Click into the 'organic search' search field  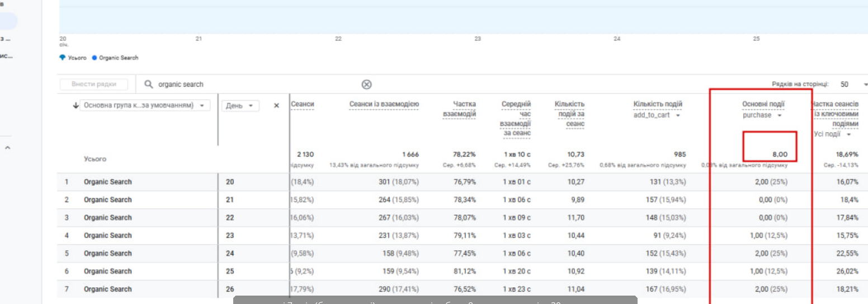(x=252, y=85)
